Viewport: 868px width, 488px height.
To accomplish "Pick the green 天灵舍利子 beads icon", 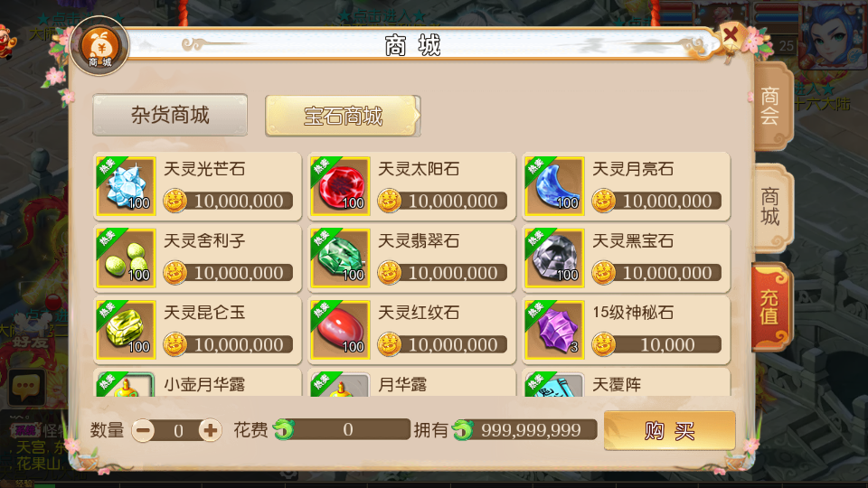I will coord(126,258).
